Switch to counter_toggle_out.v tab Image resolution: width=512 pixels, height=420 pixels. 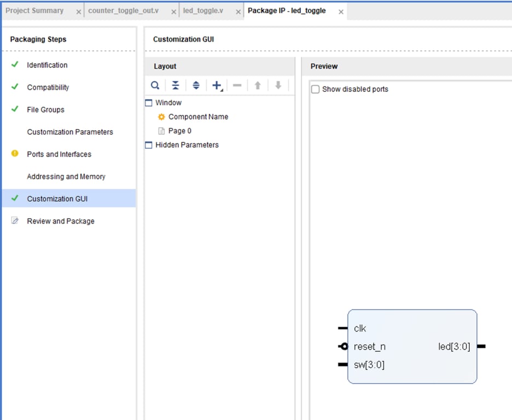click(124, 11)
